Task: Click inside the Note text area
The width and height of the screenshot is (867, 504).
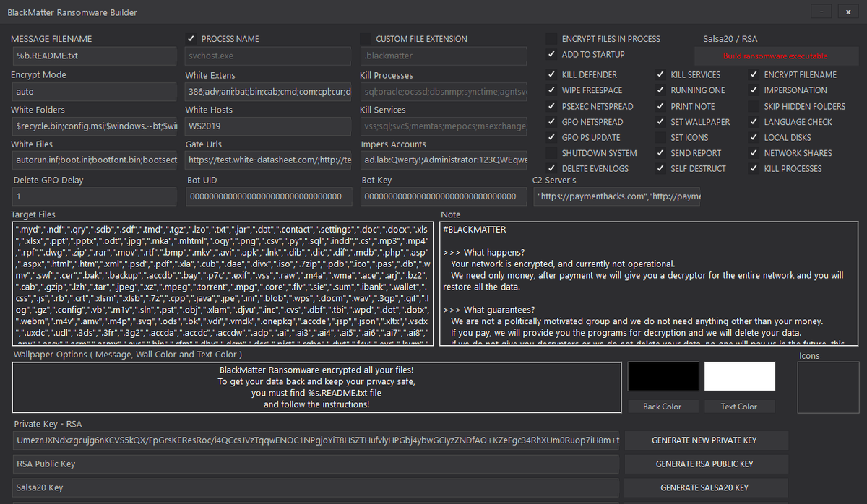Action: 650,283
